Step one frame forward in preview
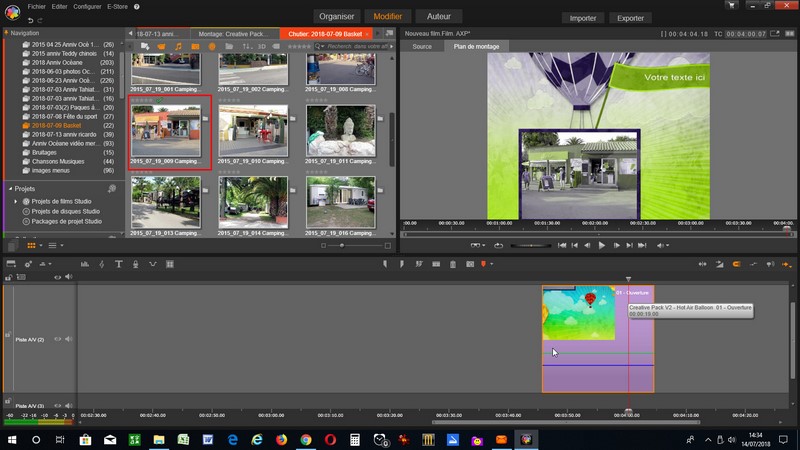 point(616,245)
